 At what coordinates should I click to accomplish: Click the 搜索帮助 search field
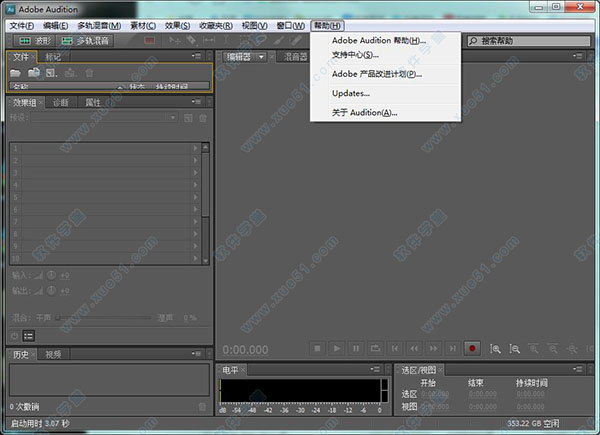tap(528, 41)
